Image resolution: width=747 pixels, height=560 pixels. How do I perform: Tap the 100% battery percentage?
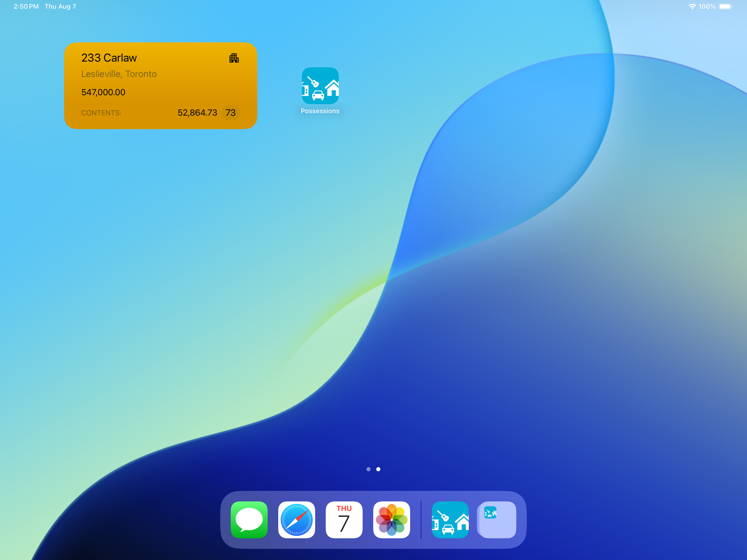tap(707, 7)
